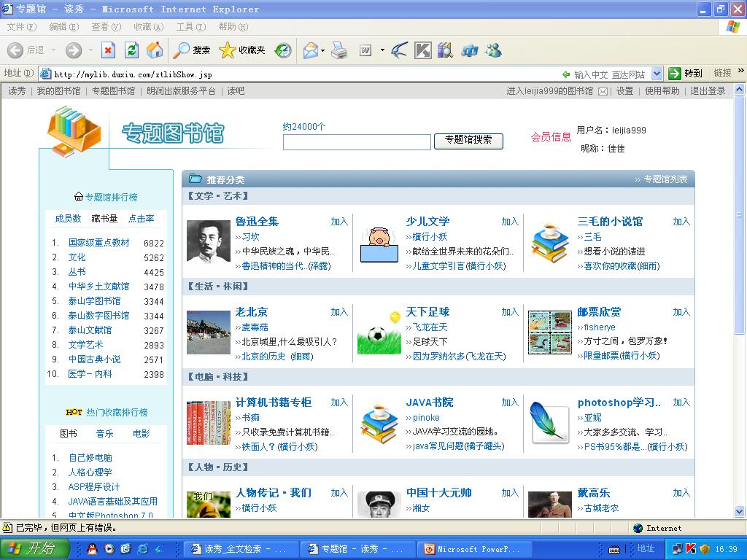Image resolution: width=747 pixels, height=560 pixels.
Task: Open 国家级重点教材 ranking entry
Action: (x=98, y=242)
